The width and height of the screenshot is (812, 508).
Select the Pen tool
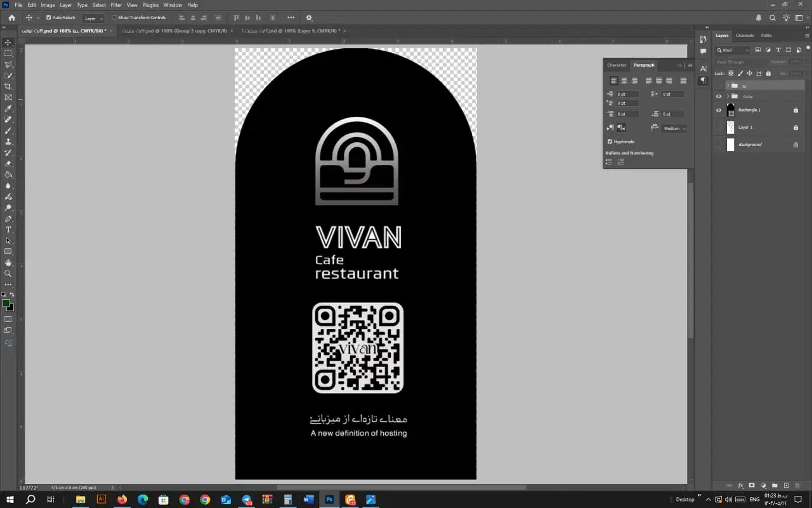(8, 218)
